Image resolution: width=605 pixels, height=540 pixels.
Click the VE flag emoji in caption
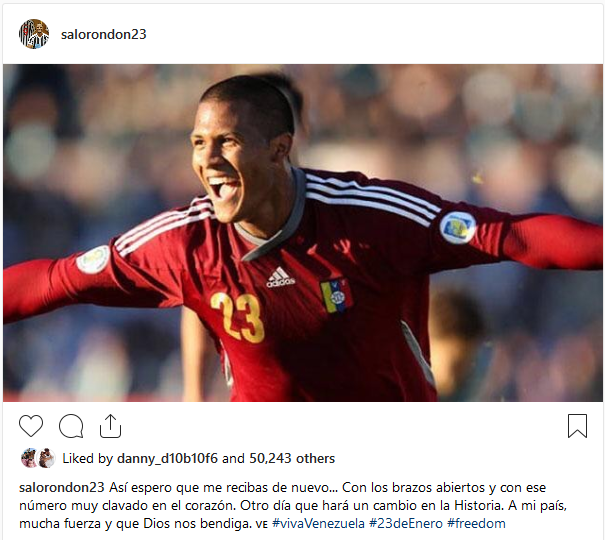coord(261,524)
